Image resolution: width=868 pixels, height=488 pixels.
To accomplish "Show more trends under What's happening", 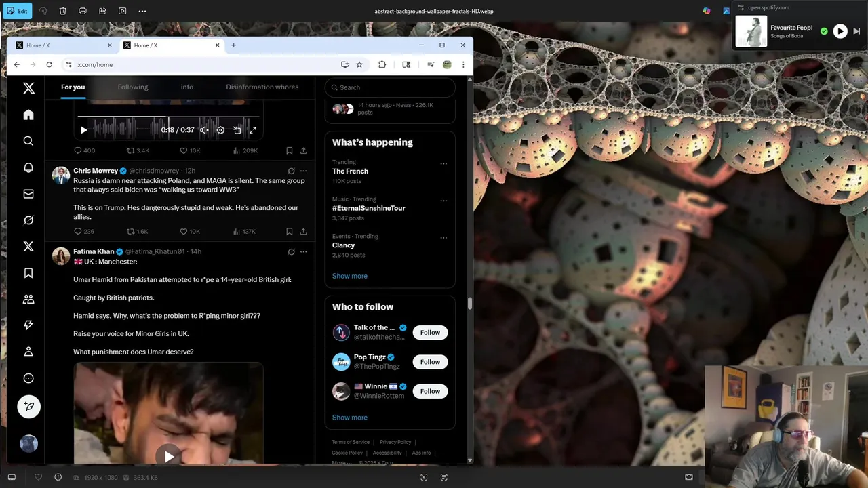I will click(x=350, y=276).
